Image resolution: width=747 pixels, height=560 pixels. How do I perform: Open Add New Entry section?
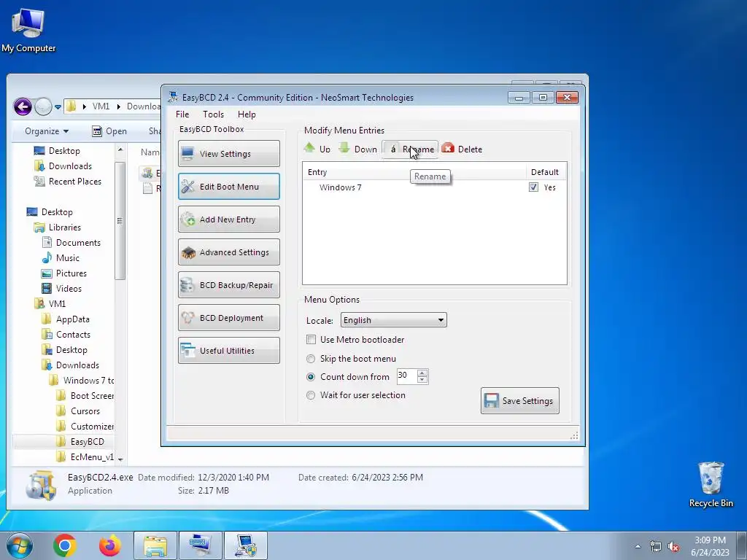click(x=228, y=219)
